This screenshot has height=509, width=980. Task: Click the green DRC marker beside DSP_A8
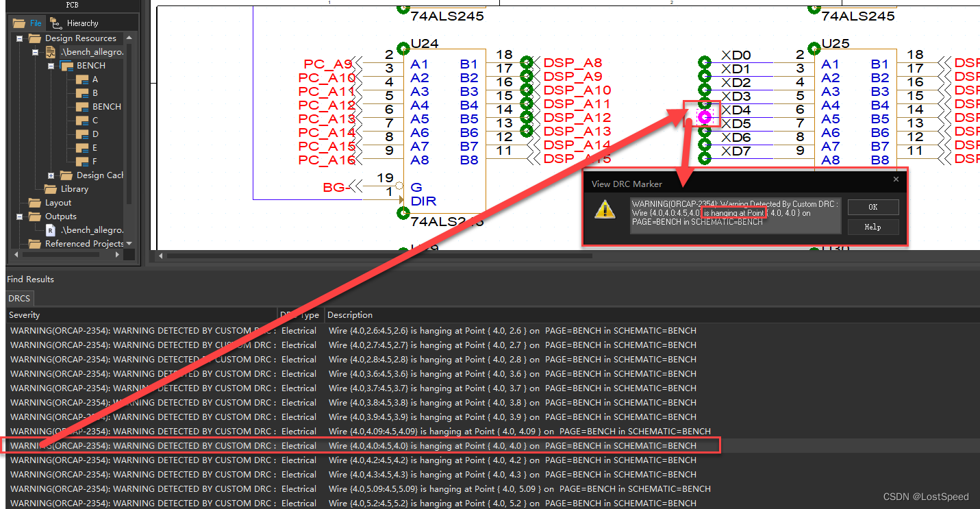pyautogui.click(x=526, y=62)
